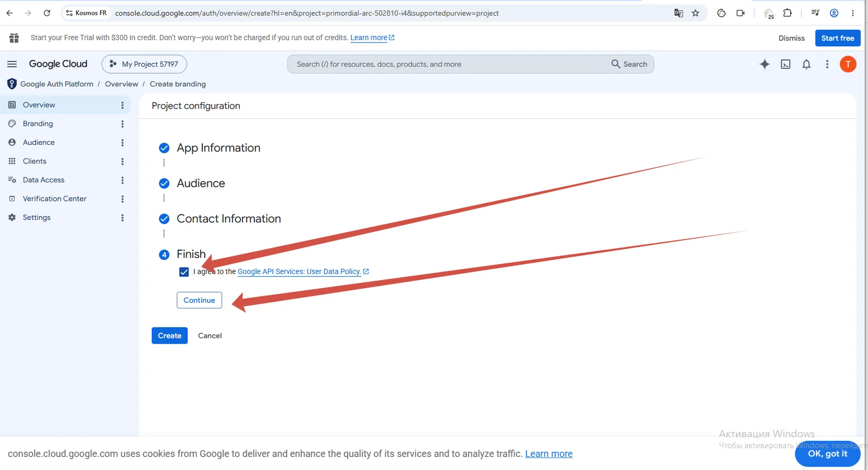Viewport: 868px width, 470px height.
Task: Open Google API Services User Data Policy link
Action: coord(303,272)
